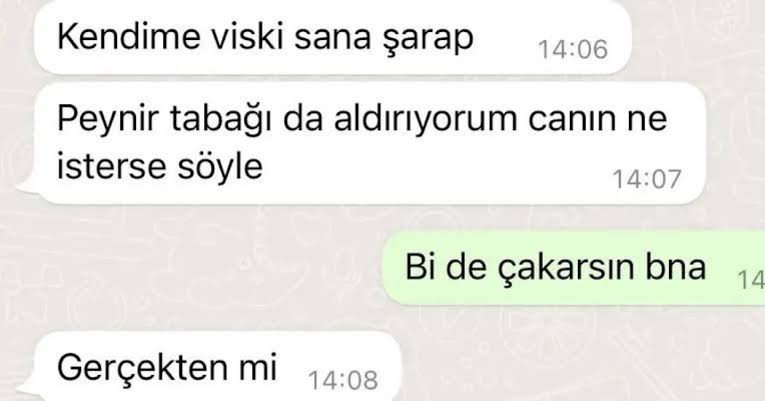The image size is (765, 401).
Task: Click the word 'Gerçekten' in last message
Action: click(x=143, y=368)
